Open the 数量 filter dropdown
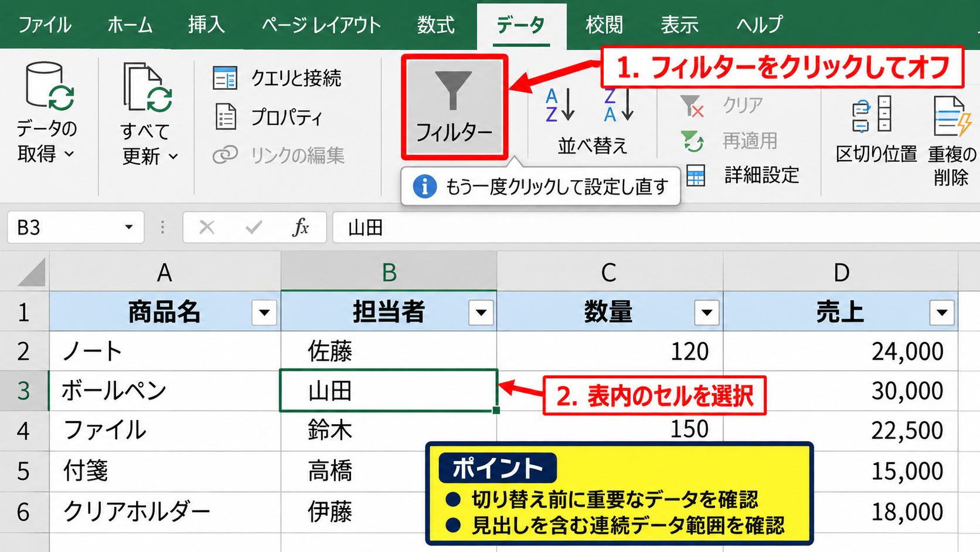 tap(707, 313)
